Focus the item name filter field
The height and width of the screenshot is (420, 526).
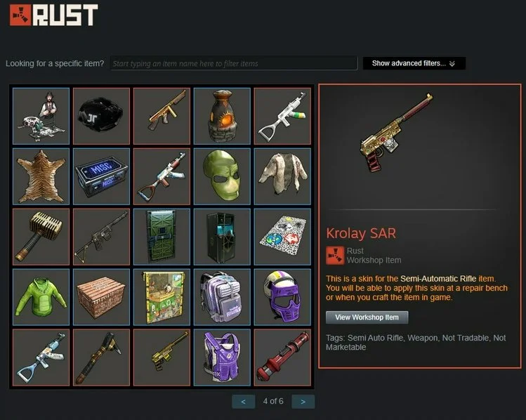point(234,63)
